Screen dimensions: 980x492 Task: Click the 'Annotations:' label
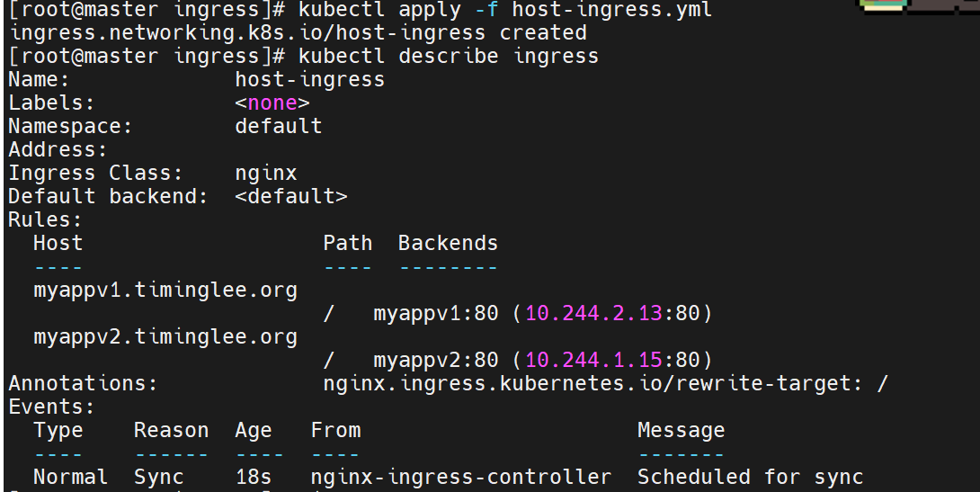tap(83, 383)
